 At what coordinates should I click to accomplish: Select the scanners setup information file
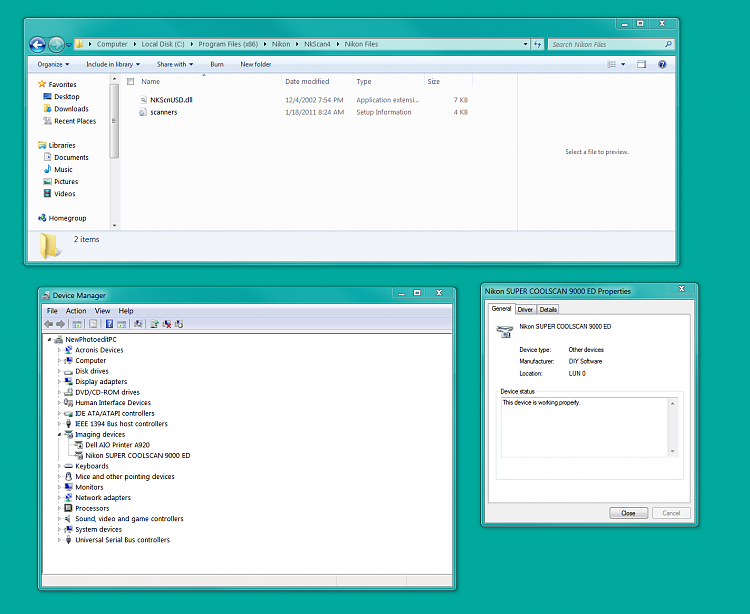(164, 112)
